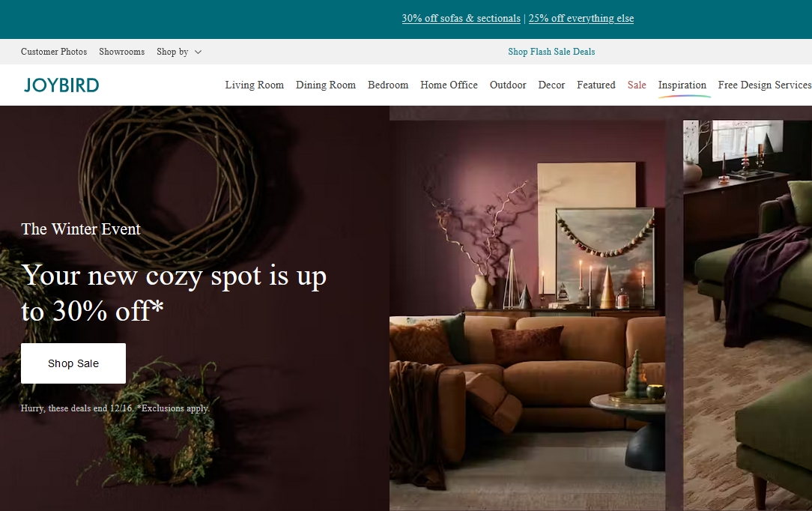Viewport: 812px width, 511px height.
Task: Open Dining Room menu
Action: pos(326,85)
